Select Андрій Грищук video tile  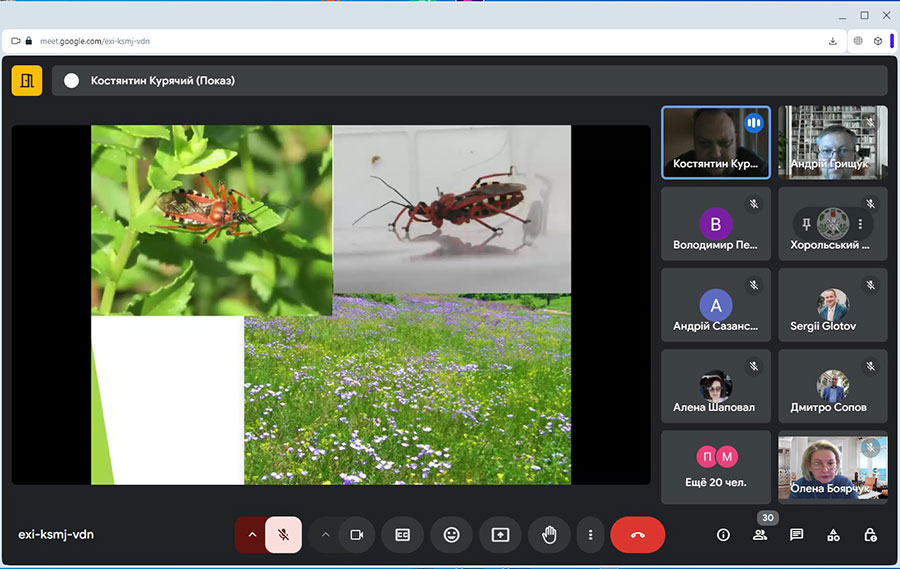[x=833, y=142]
